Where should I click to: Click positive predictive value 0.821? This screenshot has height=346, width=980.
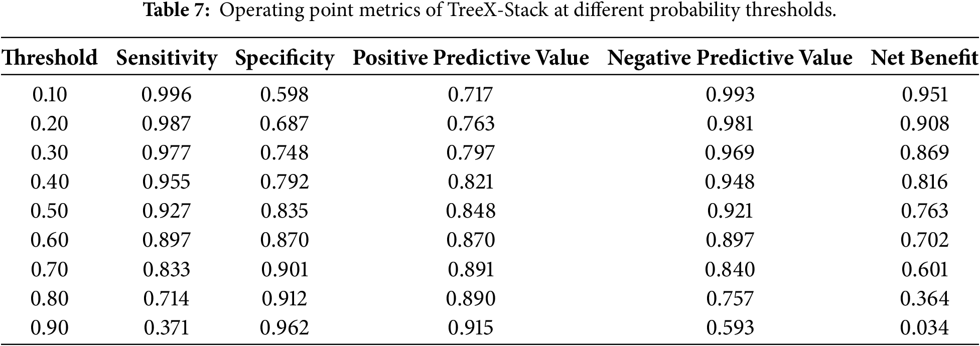(x=471, y=182)
